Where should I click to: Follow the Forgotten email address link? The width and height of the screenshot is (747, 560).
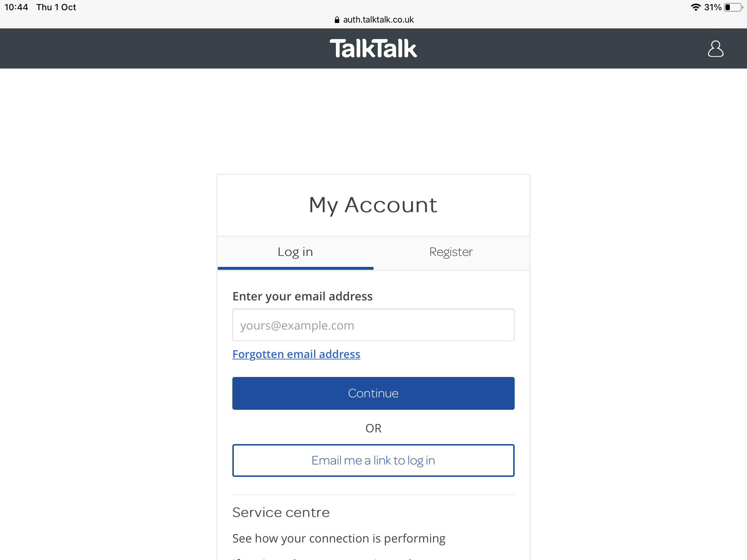[296, 354]
